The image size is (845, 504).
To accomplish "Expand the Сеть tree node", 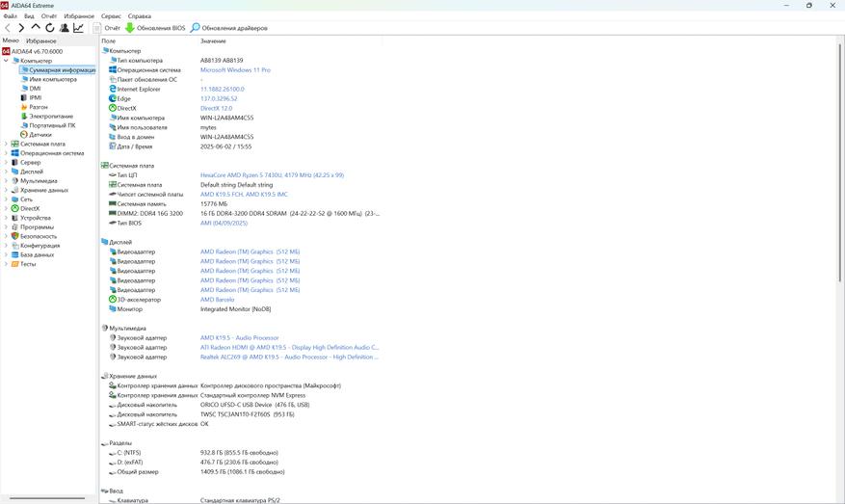I will pos(6,199).
